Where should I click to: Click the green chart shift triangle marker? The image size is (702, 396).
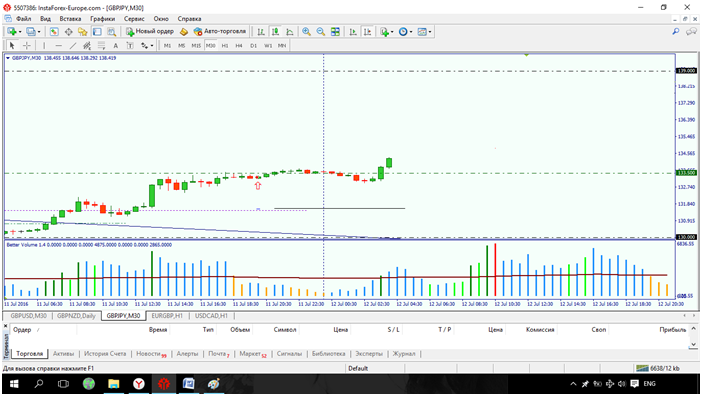click(526, 55)
